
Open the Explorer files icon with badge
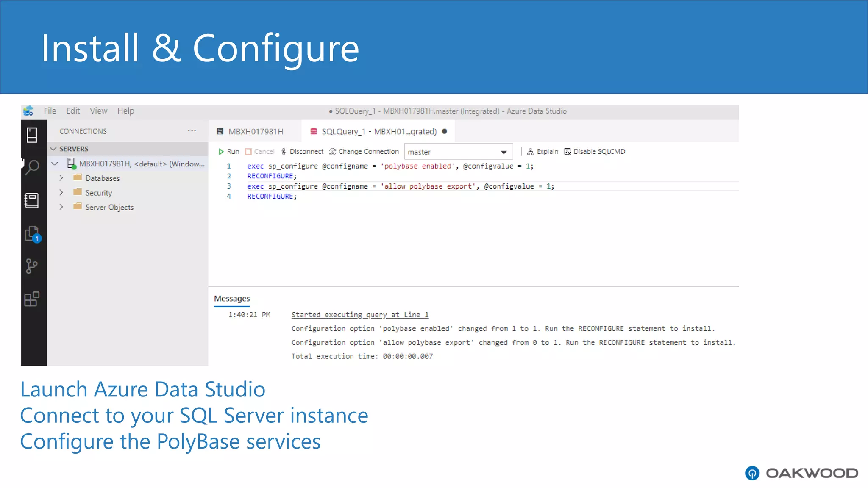32,234
